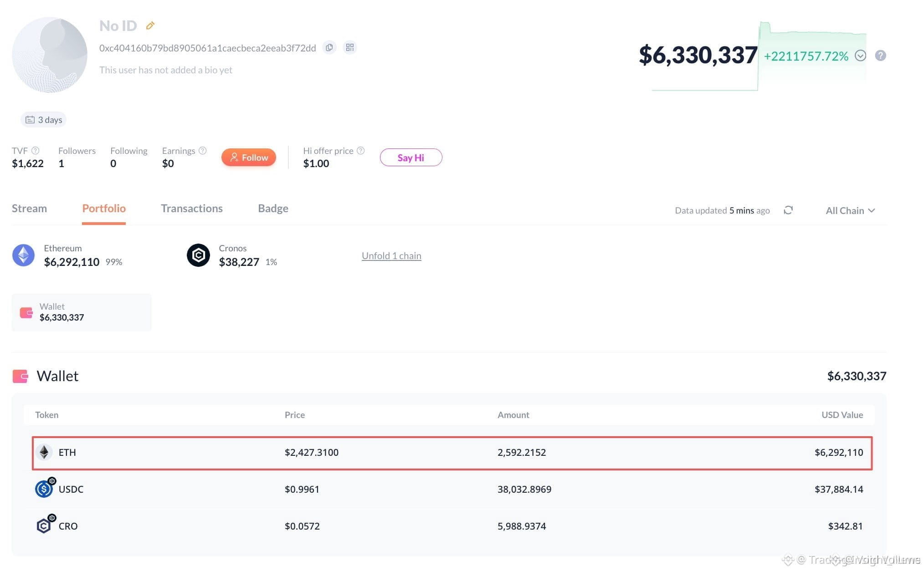
Task: Open the Badge tab
Action: 273,209
